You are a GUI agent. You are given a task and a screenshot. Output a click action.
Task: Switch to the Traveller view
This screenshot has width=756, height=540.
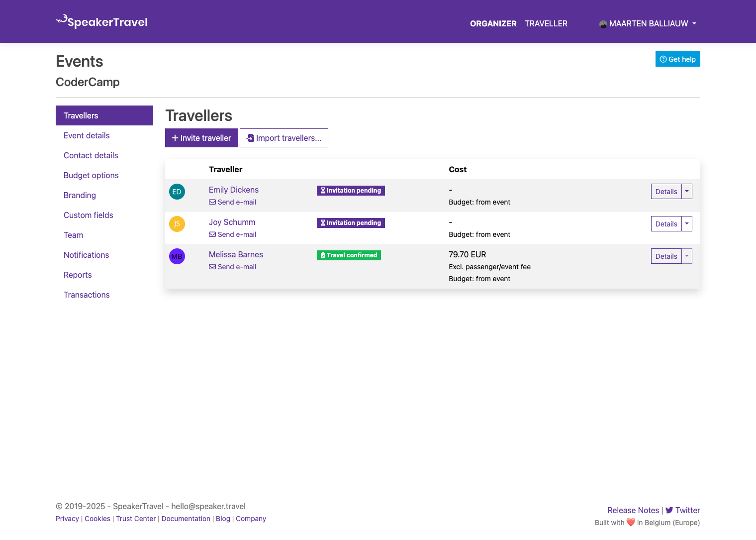[x=546, y=23]
